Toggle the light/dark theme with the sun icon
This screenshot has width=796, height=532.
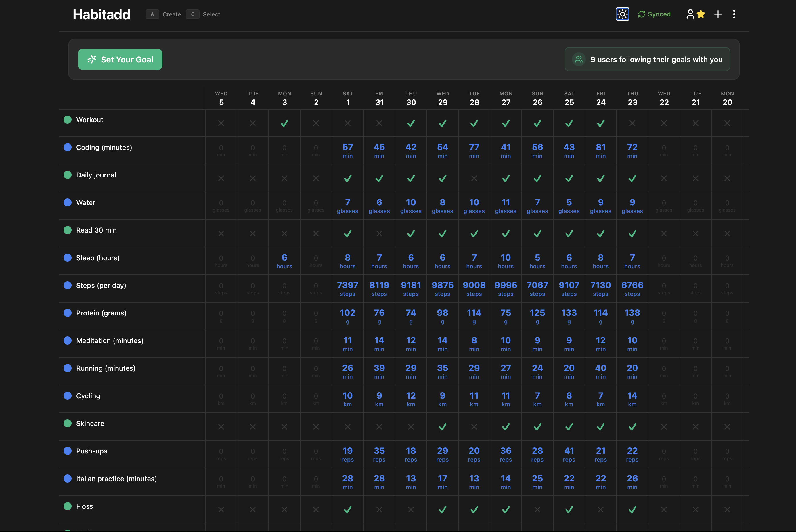pos(622,14)
